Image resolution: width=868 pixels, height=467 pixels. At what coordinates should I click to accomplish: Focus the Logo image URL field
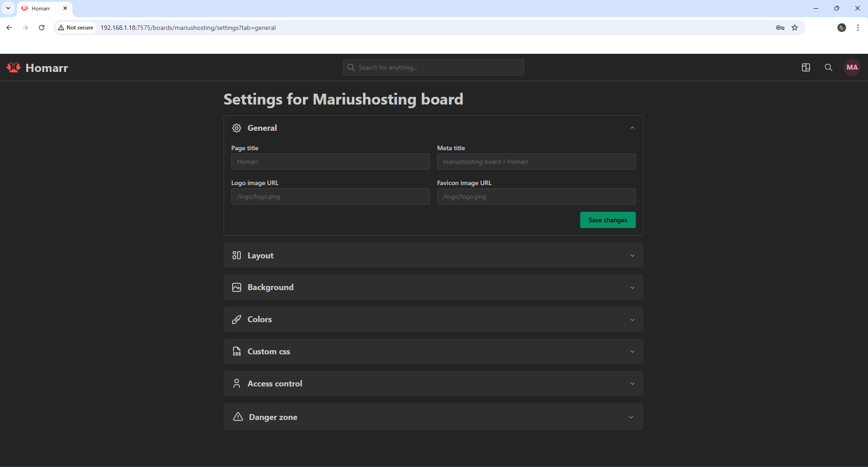[x=330, y=196]
